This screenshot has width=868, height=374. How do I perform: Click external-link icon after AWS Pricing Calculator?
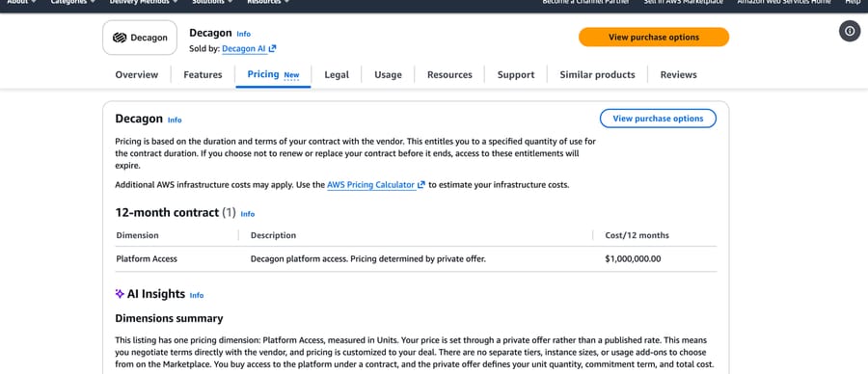[421, 185]
